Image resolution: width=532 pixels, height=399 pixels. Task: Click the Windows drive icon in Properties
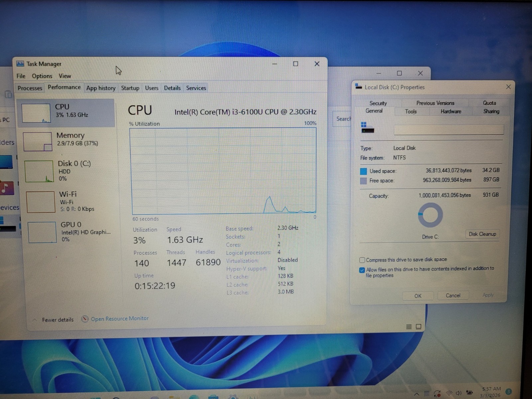click(x=367, y=128)
